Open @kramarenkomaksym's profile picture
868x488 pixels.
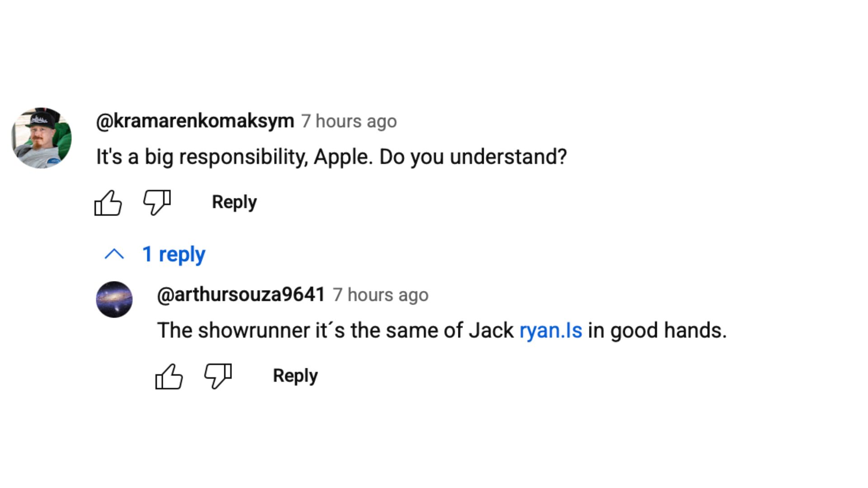click(42, 138)
